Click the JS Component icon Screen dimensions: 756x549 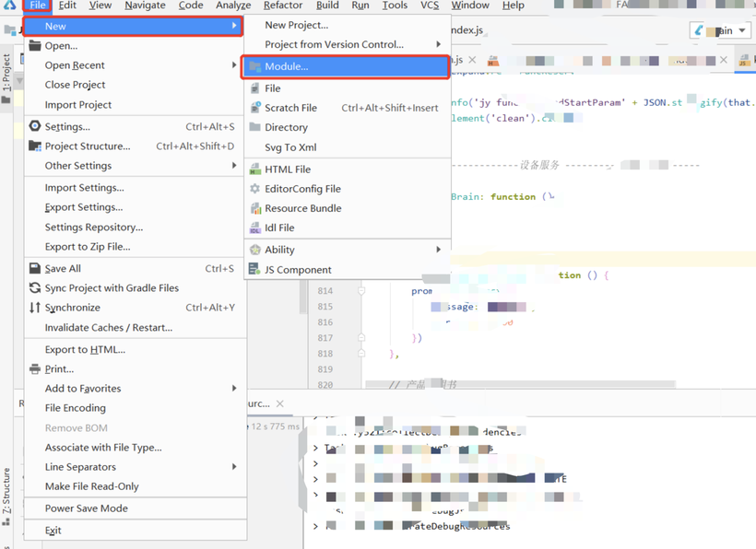(254, 269)
